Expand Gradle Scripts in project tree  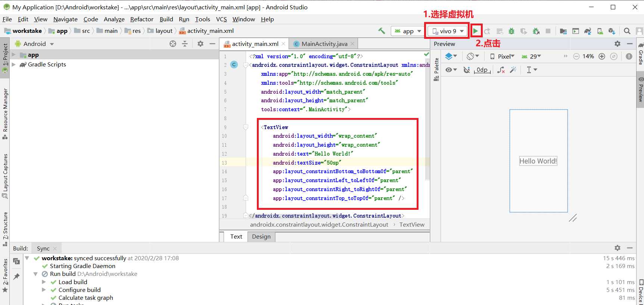click(x=14, y=65)
